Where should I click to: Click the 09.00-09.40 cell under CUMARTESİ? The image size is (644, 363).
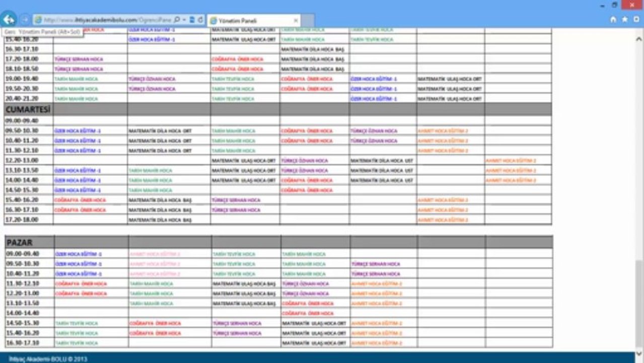coord(29,121)
